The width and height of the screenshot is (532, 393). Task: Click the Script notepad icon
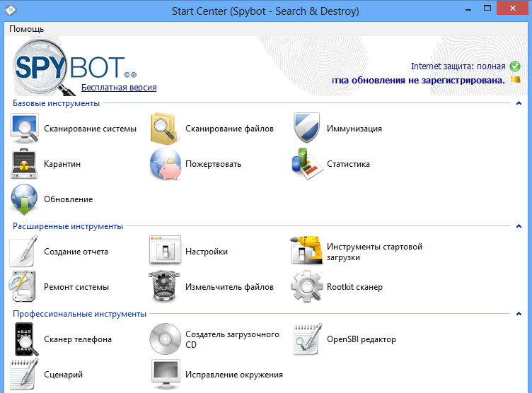(x=24, y=375)
